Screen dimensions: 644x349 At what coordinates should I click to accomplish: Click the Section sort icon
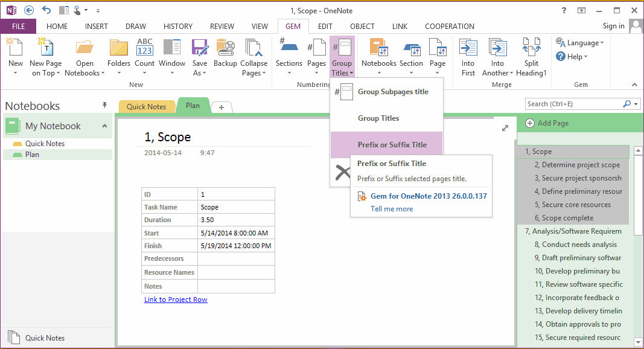(411, 48)
